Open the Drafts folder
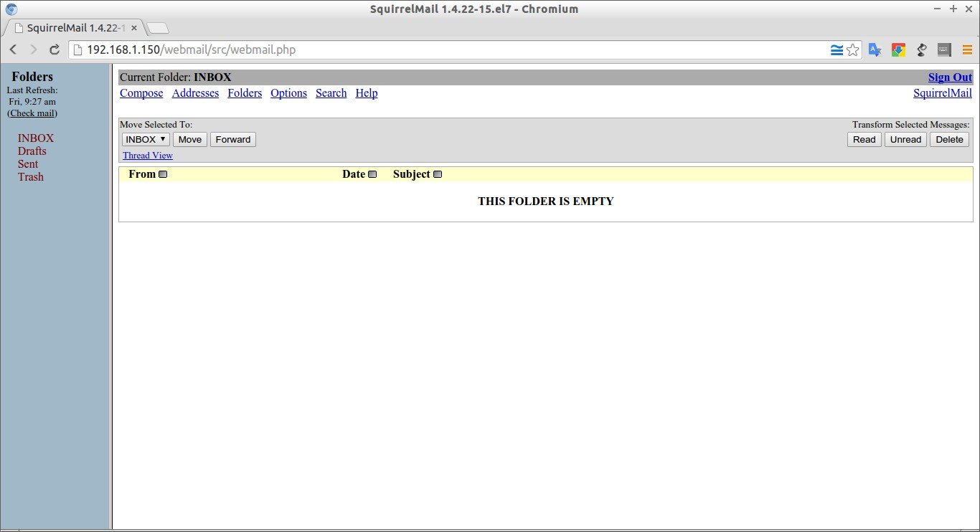The width and height of the screenshot is (980, 532). [32, 151]
